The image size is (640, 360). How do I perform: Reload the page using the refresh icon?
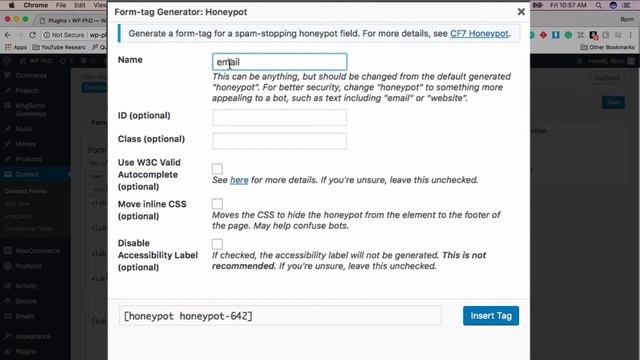(x=32, y=35)
